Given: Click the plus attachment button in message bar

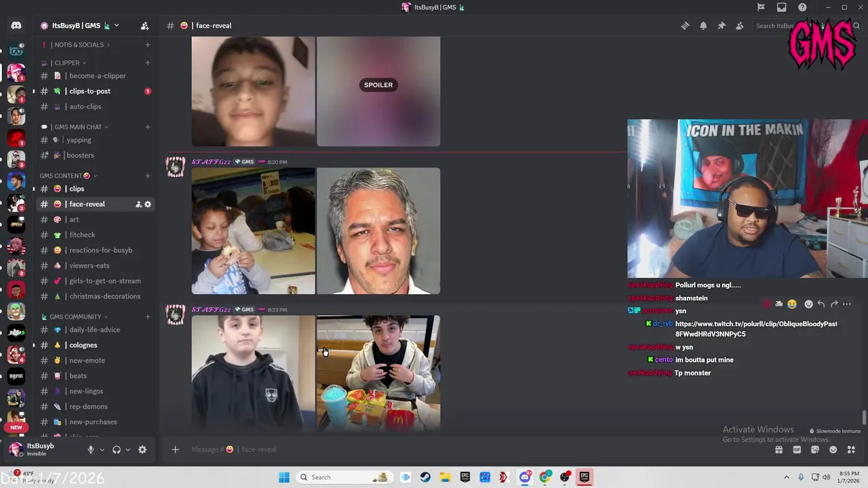Looking at the screenshot, I should pos(175,449).
